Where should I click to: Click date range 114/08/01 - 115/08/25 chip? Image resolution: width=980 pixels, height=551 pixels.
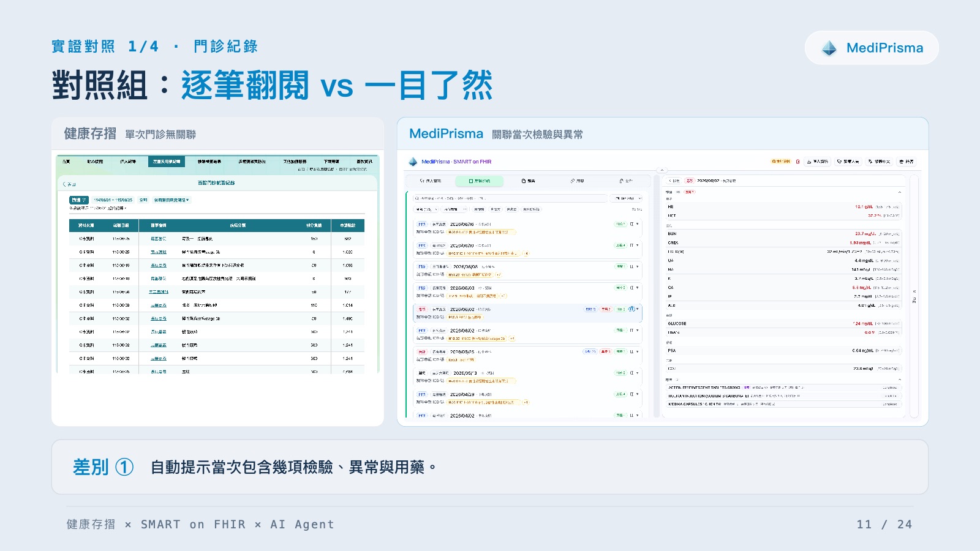coord(113,200)
